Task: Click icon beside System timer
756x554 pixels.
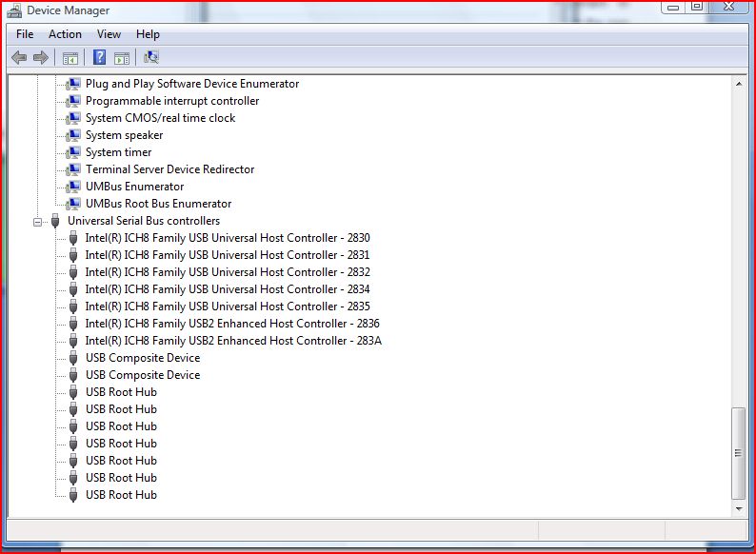Action: click(72, 152)
